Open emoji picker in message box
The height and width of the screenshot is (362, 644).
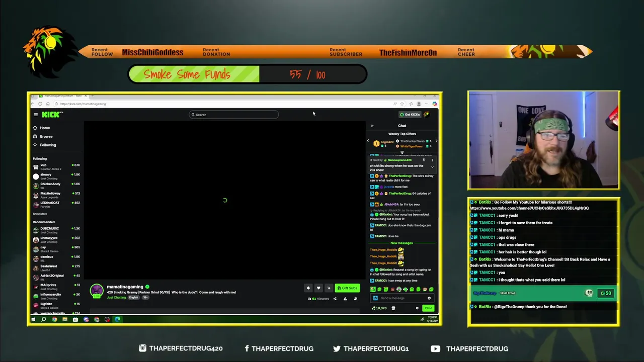(429, 298)
